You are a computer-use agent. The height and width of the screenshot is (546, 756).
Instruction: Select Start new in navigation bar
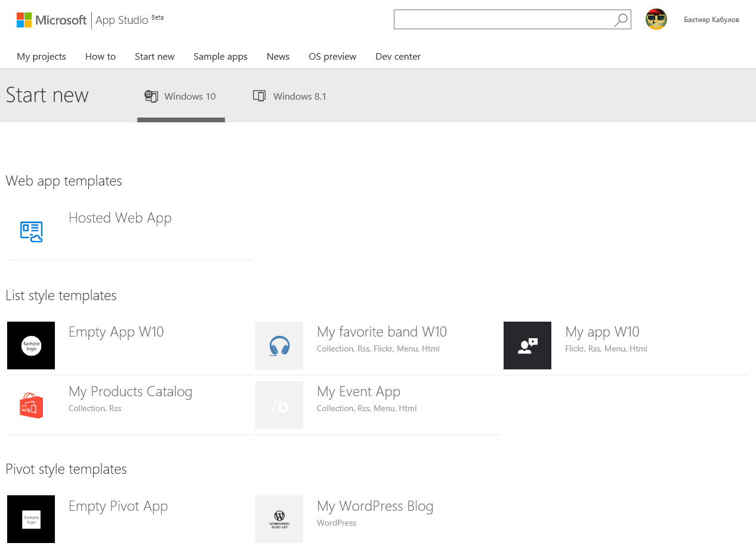tap(155, 56)
